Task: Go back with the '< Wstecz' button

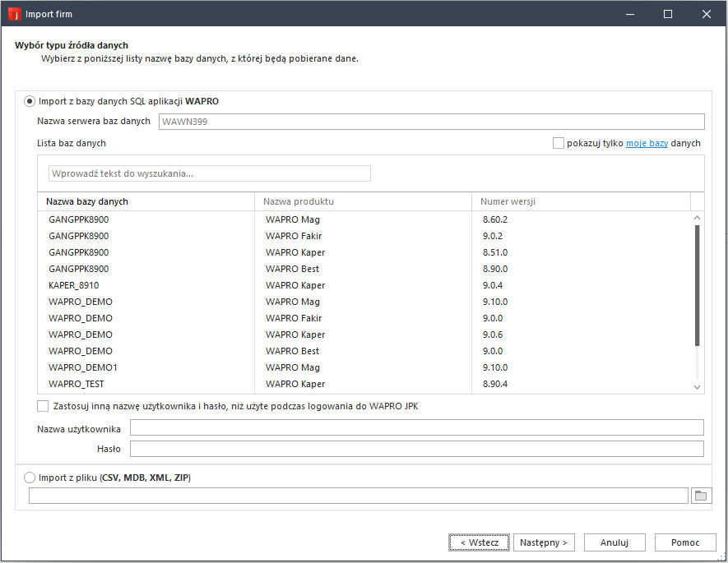Action: point(480,542)
